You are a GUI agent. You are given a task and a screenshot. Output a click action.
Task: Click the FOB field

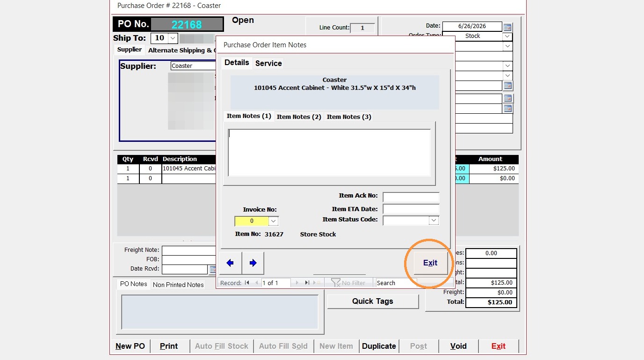pos(189,260)
